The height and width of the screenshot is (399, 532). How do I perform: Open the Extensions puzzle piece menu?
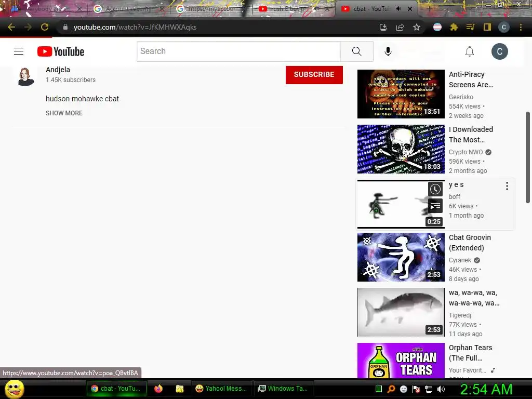pyautogui.click(x=454, y=27)
